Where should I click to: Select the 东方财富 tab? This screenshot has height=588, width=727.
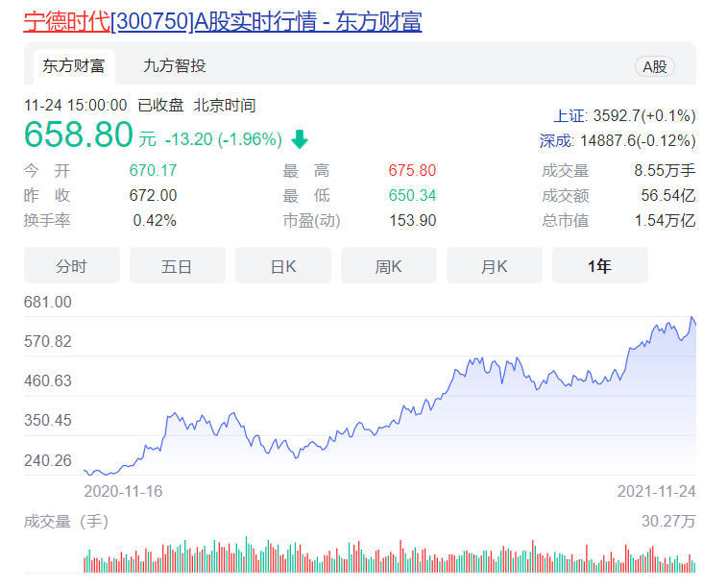pyautogui.click(x=74, y=66)
